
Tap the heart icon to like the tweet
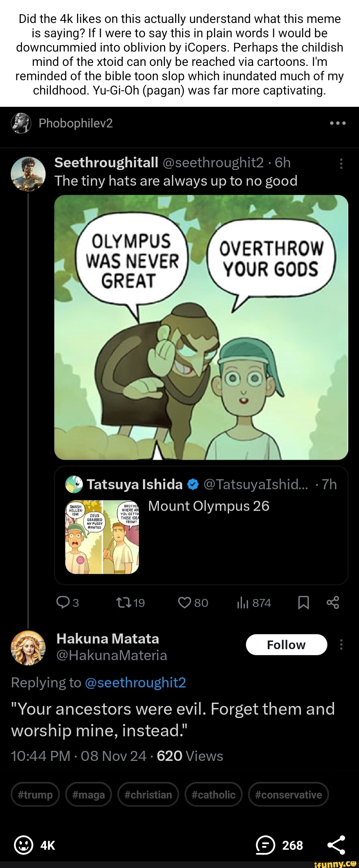pos(185,603)
